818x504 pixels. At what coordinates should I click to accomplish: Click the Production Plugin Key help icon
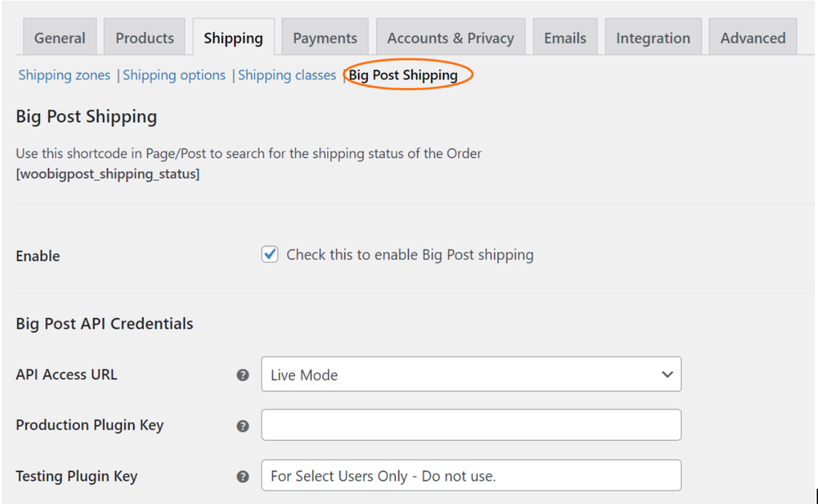242,425
